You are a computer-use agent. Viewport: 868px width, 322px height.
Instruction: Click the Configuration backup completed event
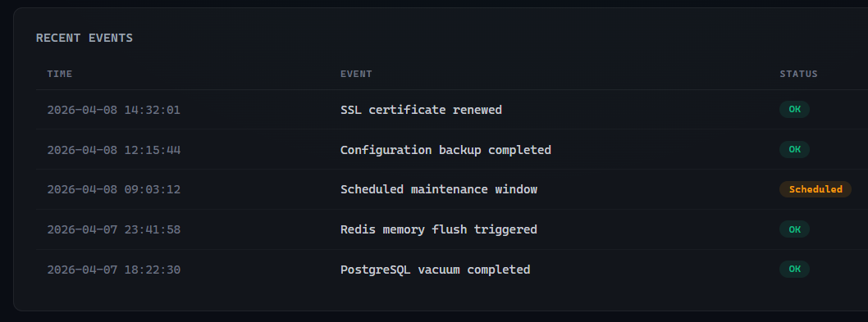445,150
